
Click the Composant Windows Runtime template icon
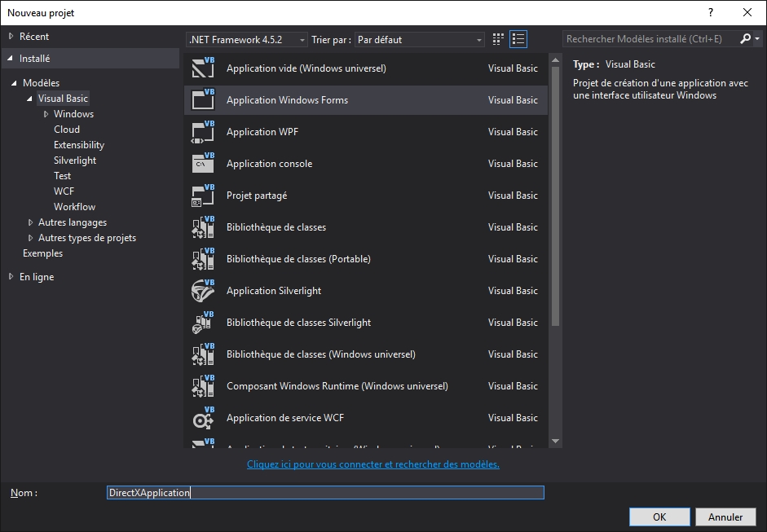click(203, 386)
